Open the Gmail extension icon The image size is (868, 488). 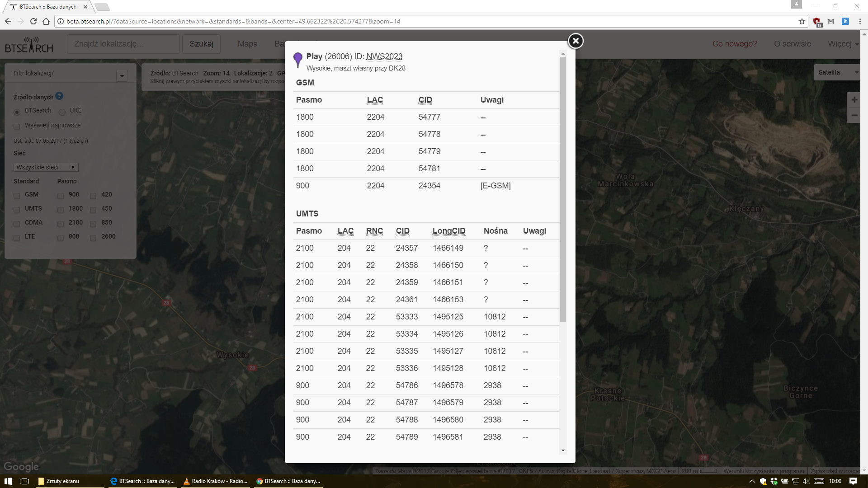coord(831,21)
